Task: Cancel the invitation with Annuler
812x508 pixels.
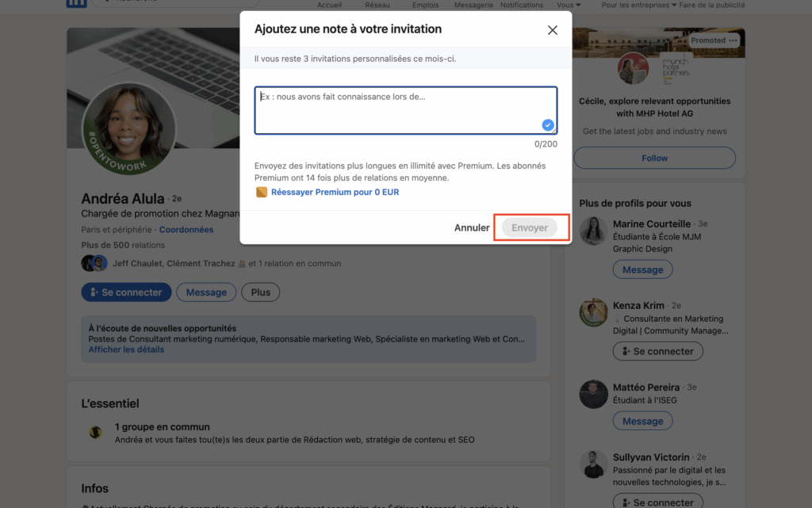Action: (x=472, y=227)
